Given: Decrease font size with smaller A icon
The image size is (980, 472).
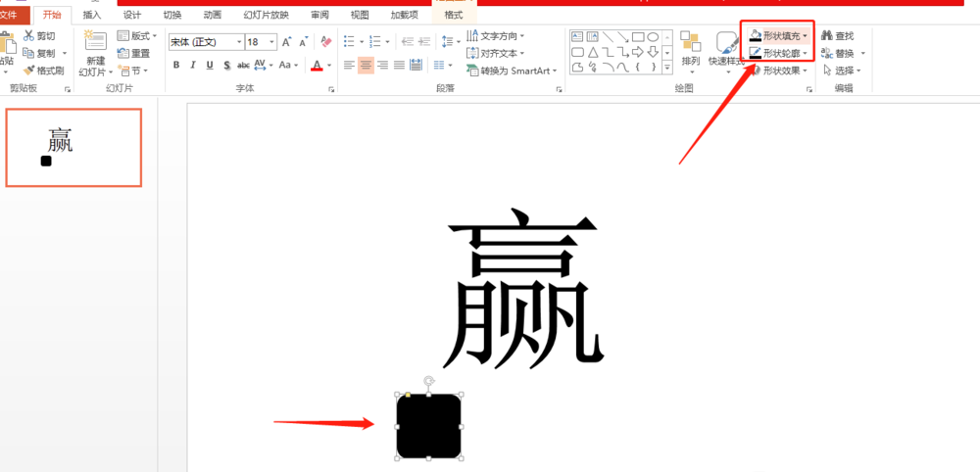Looking at the screenshot, I should 304,42.
